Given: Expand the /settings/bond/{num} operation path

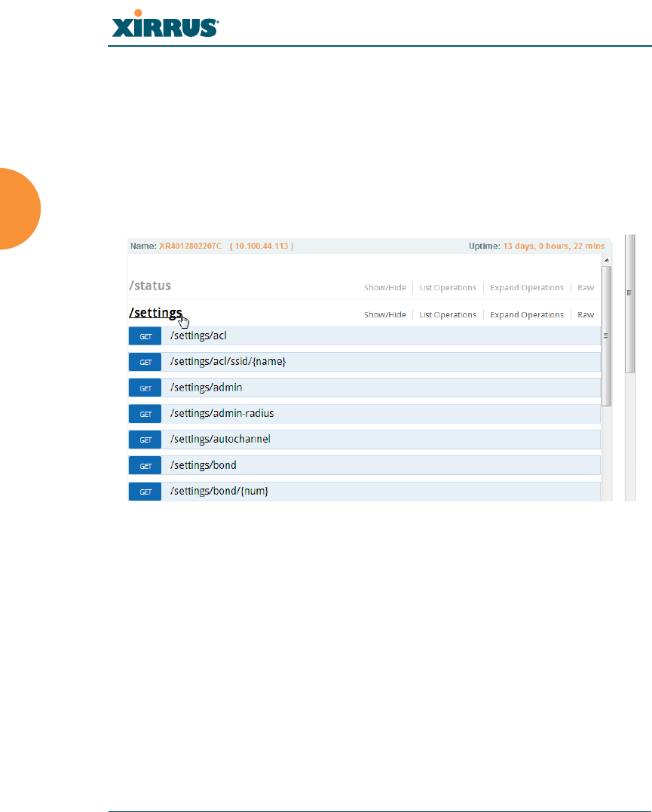Looking at the screenshot, I should pos(219,491).
